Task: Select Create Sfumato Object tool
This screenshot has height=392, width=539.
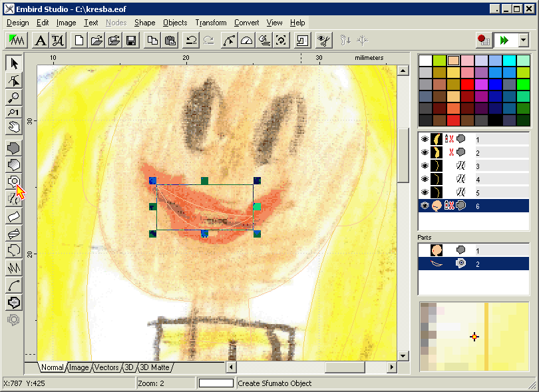Action: [x=14, y=182]
